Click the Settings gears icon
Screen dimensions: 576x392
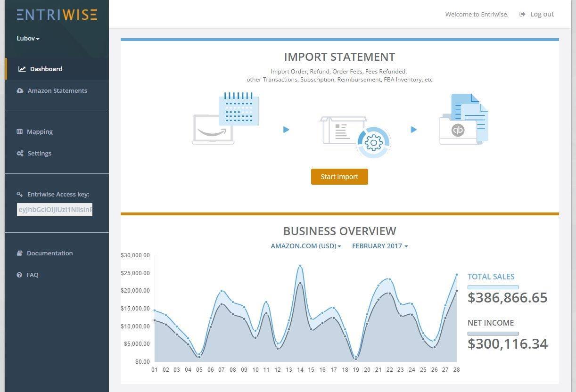pos(20,153)
